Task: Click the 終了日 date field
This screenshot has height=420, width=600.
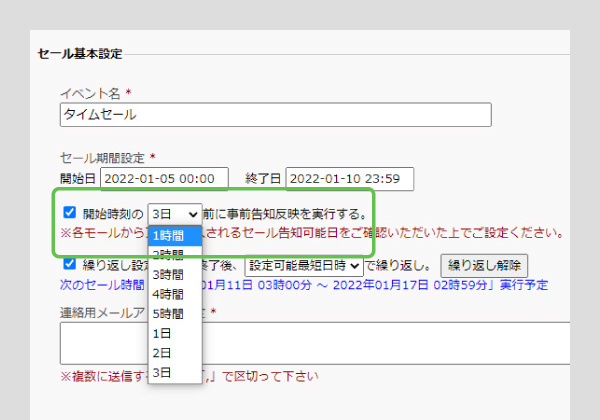Action: pos(350,179)
